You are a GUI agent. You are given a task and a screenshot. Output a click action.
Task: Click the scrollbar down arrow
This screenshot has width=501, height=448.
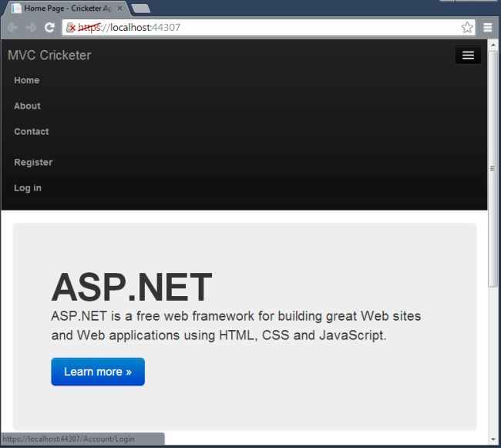coord(493,440)
